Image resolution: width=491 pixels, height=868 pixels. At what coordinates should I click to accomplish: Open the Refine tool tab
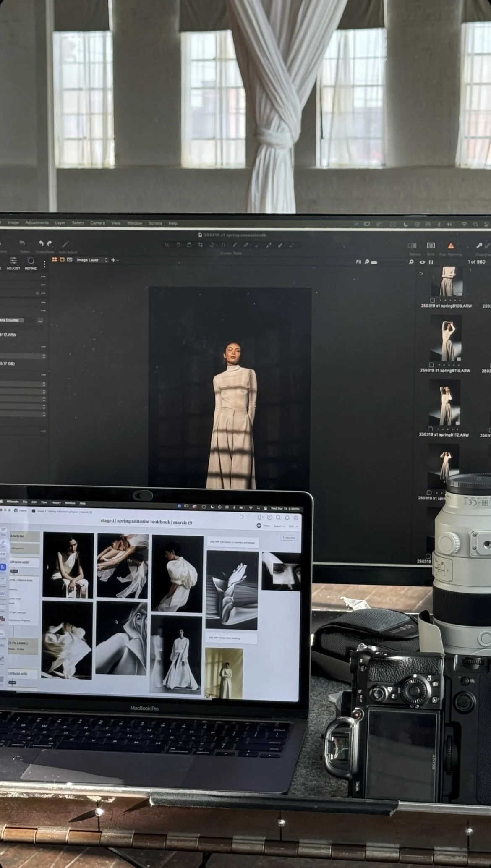tap(31, 263)
